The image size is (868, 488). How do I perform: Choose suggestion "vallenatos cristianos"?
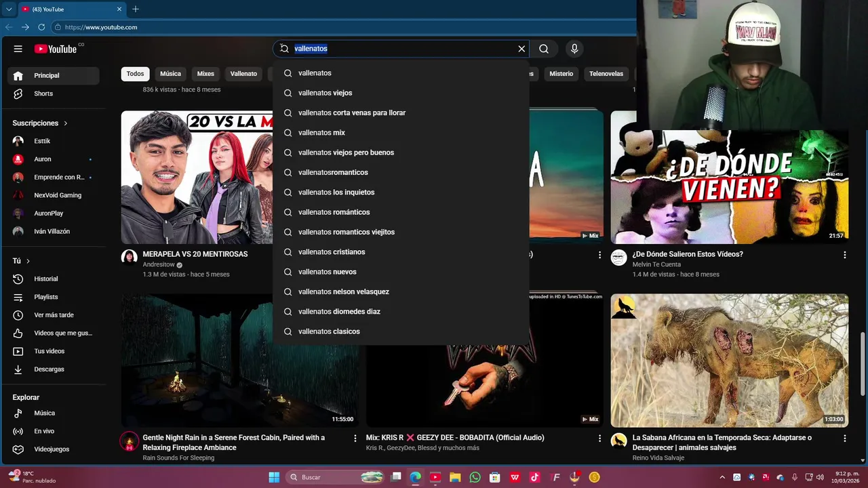point(401,251)
